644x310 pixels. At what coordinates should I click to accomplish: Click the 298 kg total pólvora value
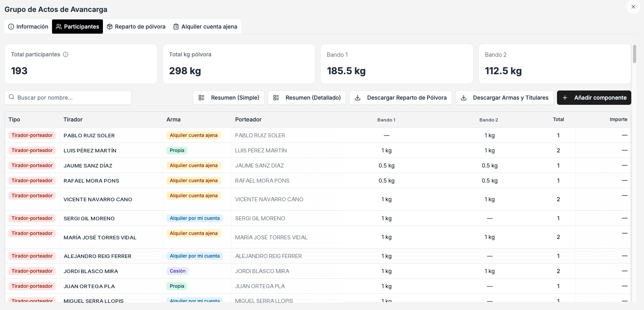[185, 71]
